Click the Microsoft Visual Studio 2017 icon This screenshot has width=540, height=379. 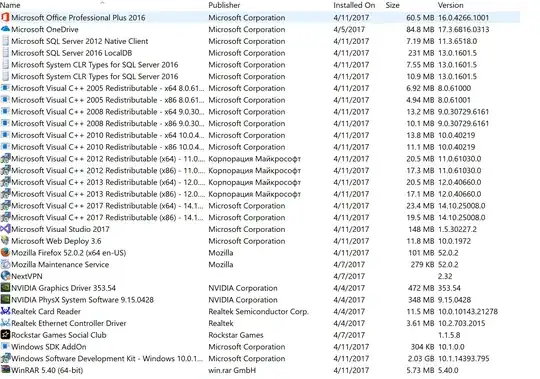point(5,229)
